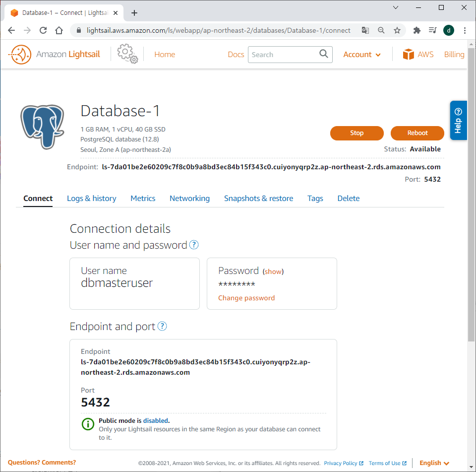Open the English language selector
This screenshot has height=472, width=476.
click(434, 463)
